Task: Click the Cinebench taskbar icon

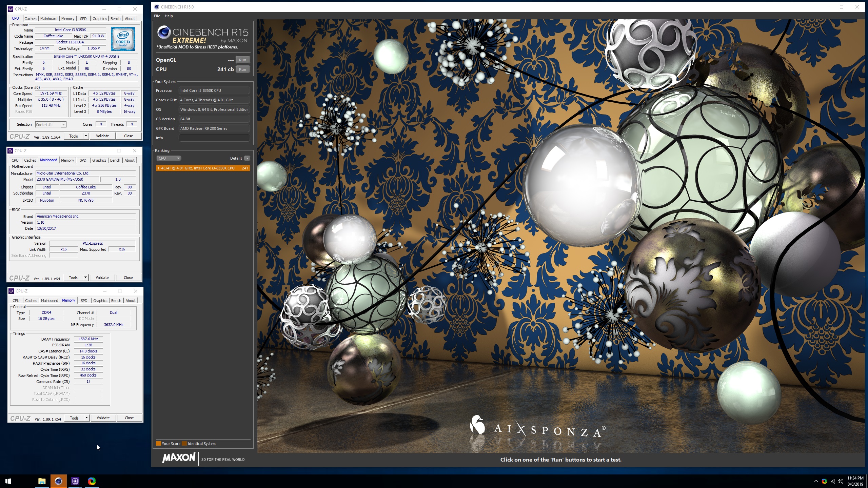Action: 58,481
